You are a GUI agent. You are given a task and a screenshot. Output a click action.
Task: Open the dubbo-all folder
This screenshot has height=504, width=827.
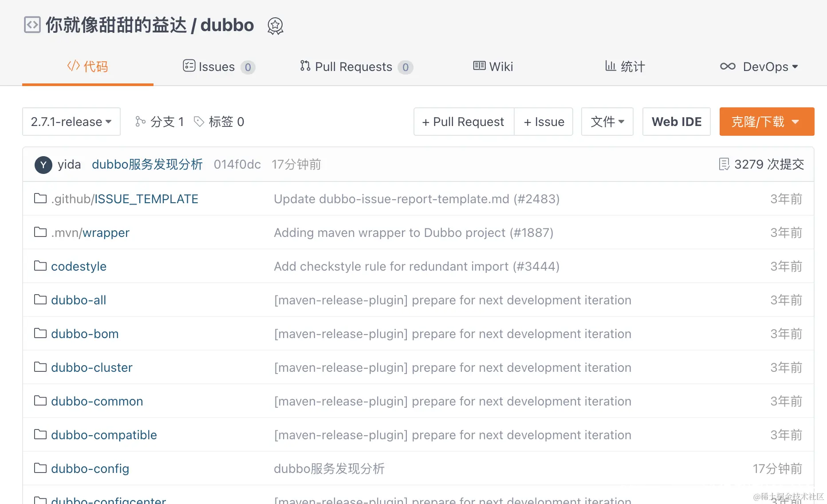click(79, 300)
